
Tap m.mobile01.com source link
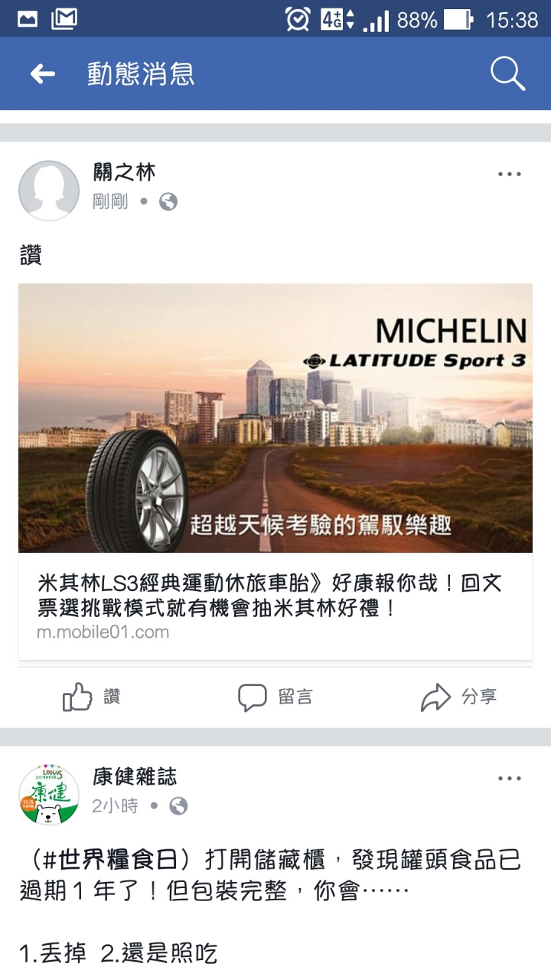pyautogui.click(x=103, y=632)
